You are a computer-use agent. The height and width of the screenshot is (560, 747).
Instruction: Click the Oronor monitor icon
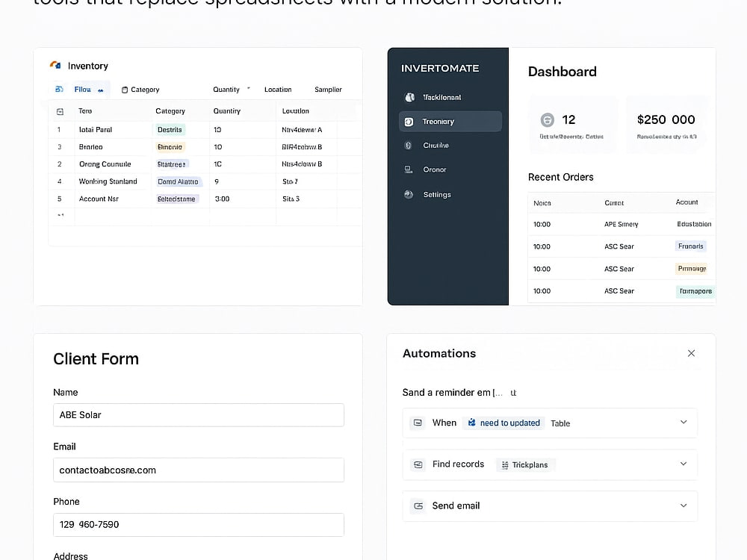tap(409, 169)
